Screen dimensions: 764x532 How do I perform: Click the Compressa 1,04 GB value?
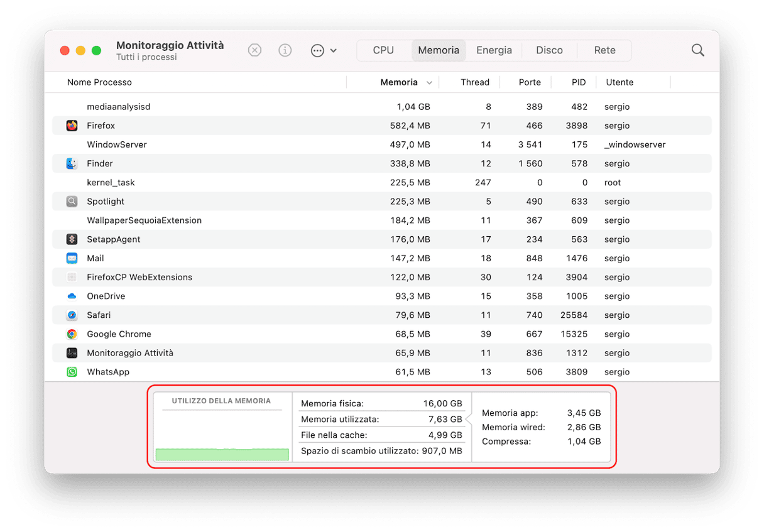click(x=584, y=442)
